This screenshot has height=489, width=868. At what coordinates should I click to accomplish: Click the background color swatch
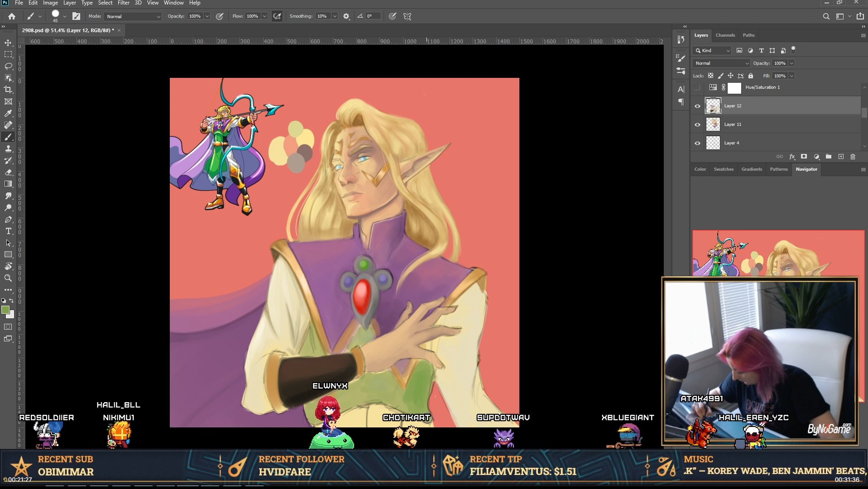[11, 315]
